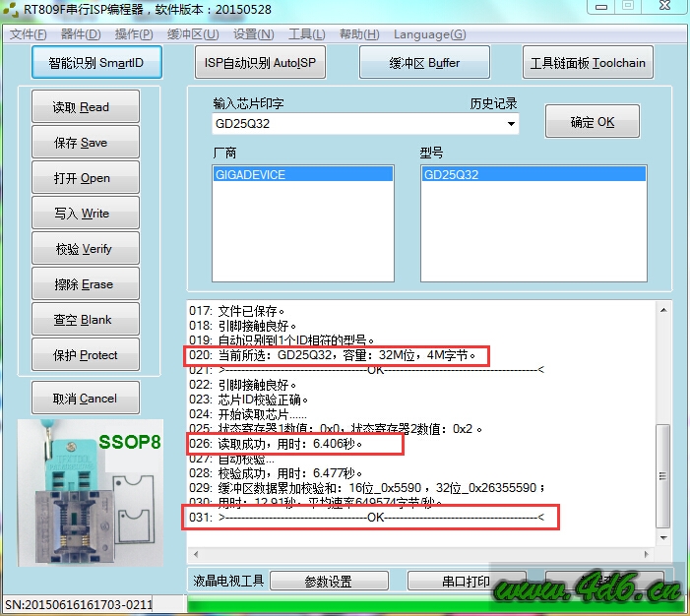The width and height of the screenshot is (690, 616).
Task: Click log line 026 读取成功 6.406秒
Action: pos(276,444)
